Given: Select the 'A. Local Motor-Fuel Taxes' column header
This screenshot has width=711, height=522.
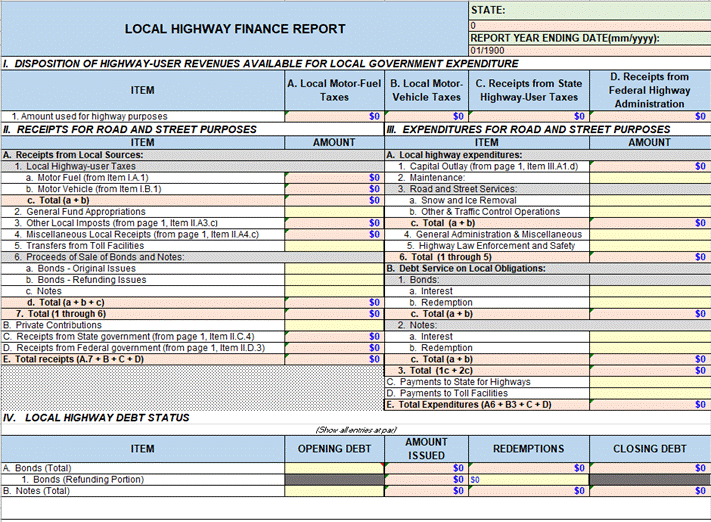Looking at the screenshot, I should 334,90.
